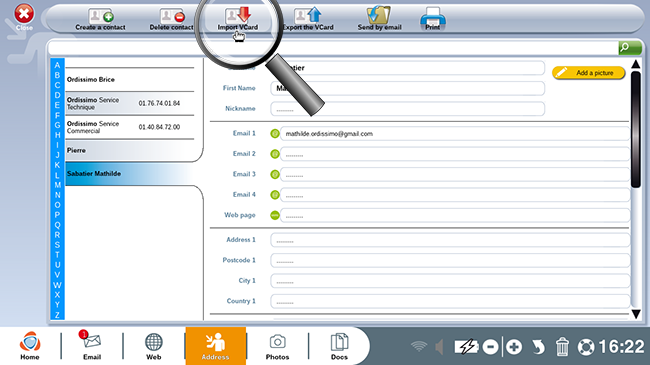Click the Create a contact icon
Viewport: 650px width, 365px height.
point(101,16)
